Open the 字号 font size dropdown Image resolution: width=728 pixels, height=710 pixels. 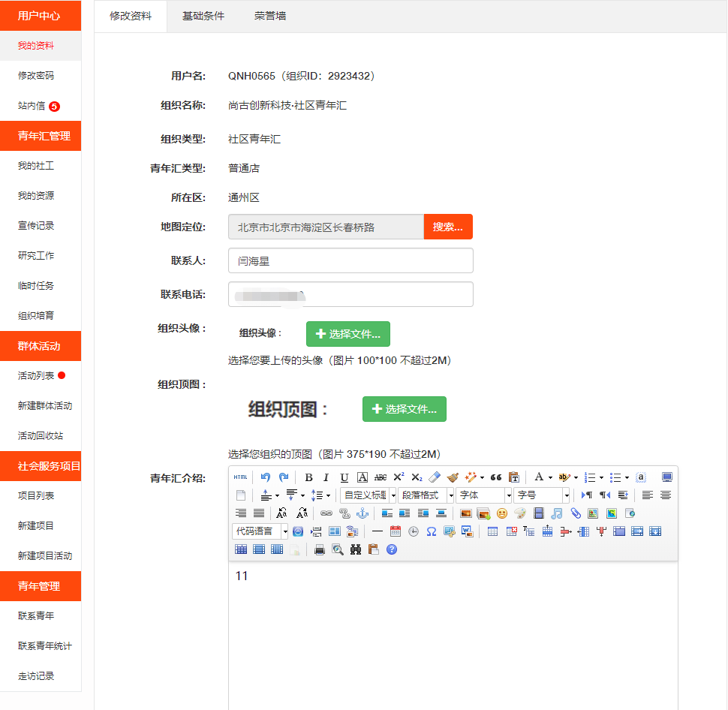[x=541, y=495]
